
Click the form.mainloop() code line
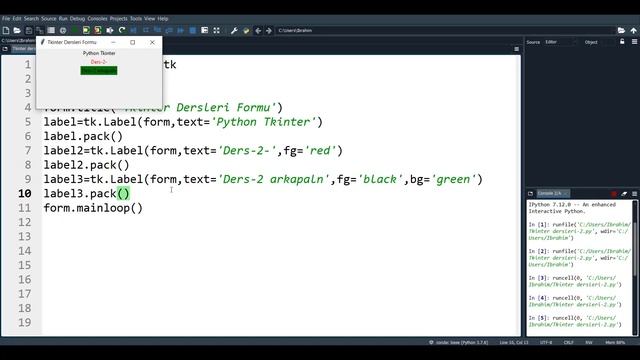click(x=93, y=208)
